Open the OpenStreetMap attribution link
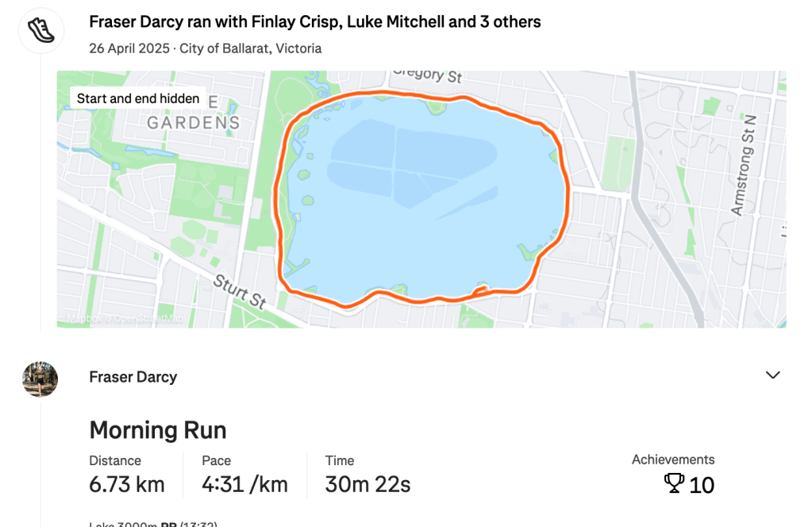812x527 pixels. 148,320
